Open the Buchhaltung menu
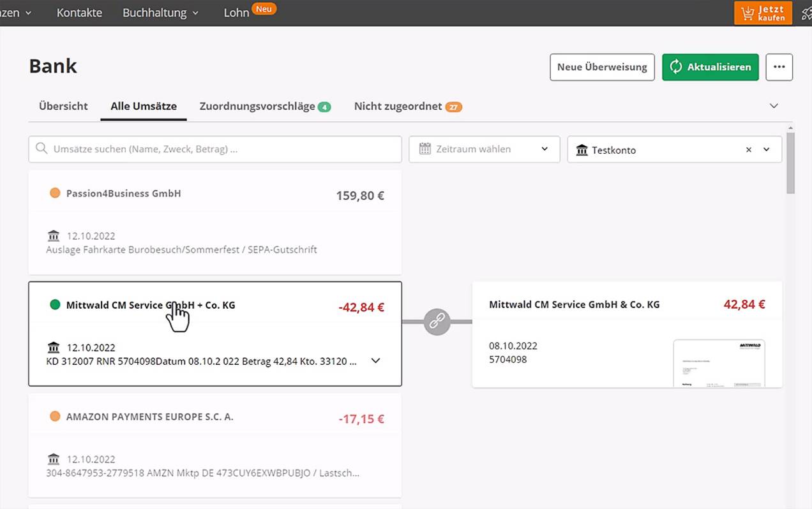This screenshot has height=509, width=812. click(161, 12)
